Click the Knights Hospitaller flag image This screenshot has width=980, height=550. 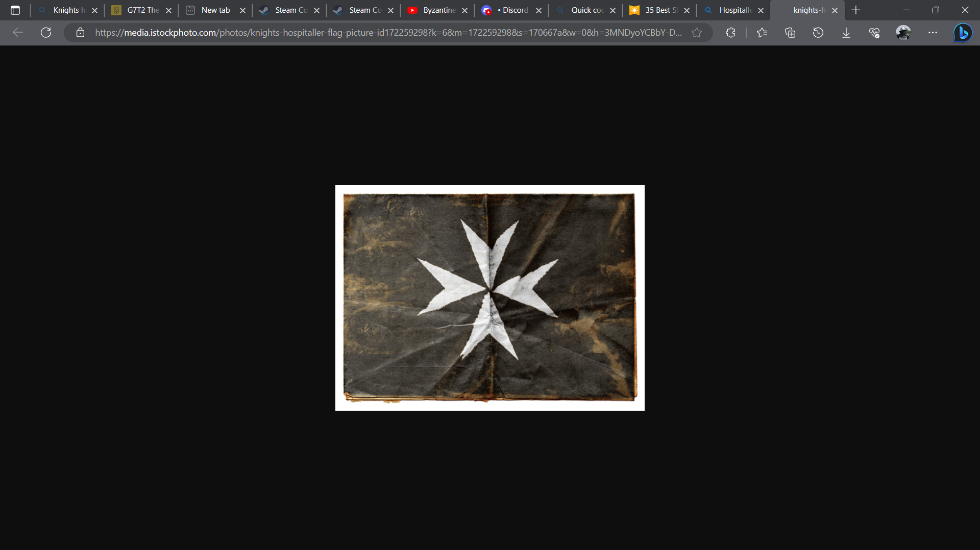490,298
